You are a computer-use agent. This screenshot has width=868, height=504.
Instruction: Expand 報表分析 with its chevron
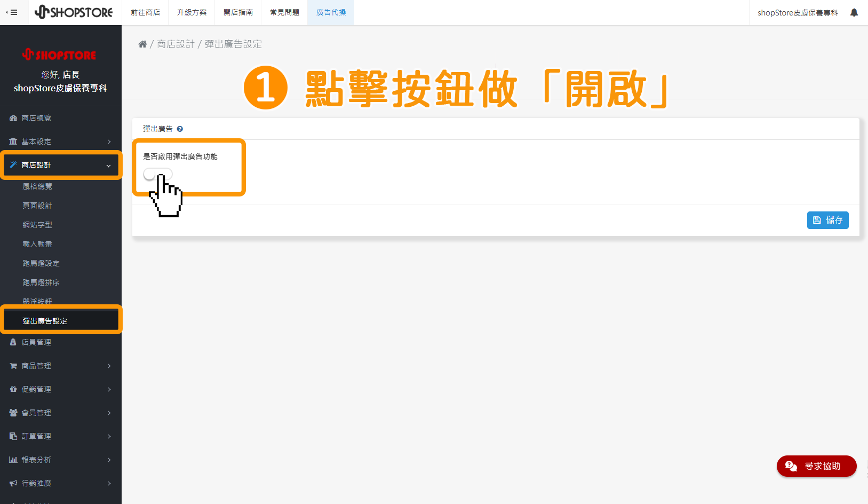pos(109,460)
